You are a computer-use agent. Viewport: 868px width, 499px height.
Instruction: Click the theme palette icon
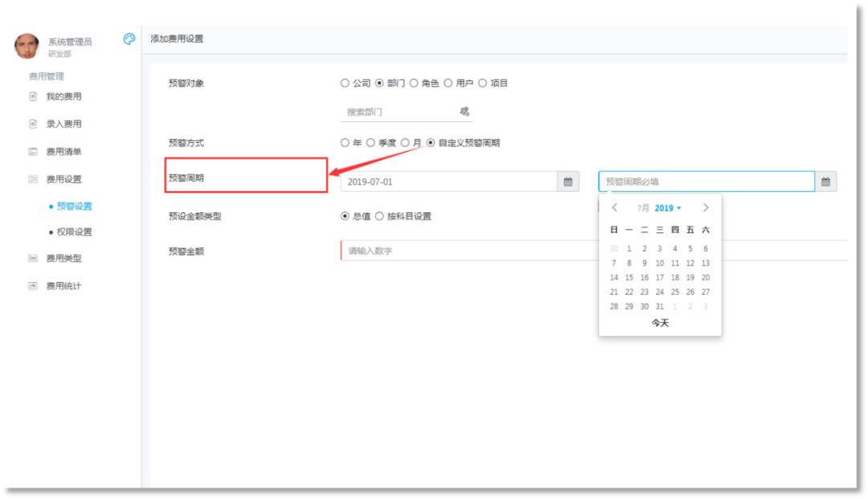[129, 39]
